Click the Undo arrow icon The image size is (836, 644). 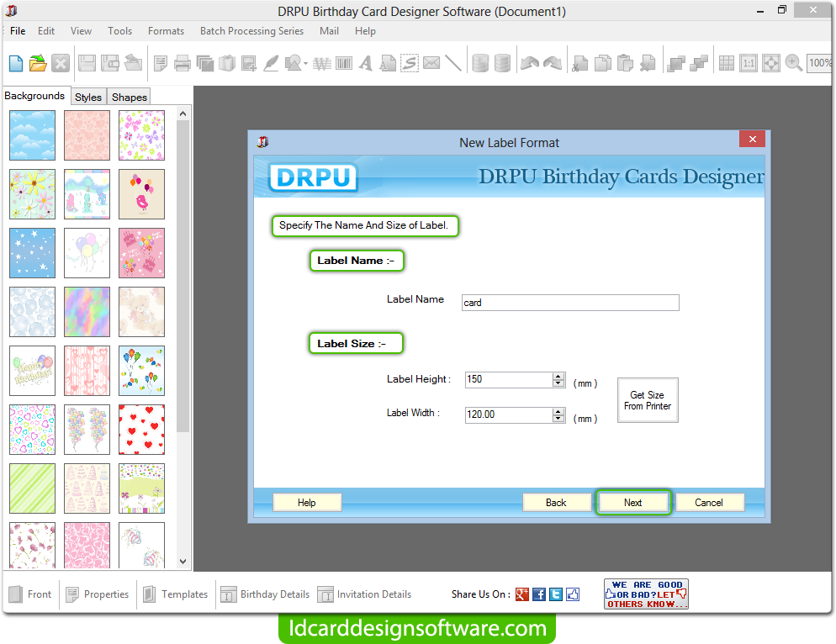click(x=528, y=62)
